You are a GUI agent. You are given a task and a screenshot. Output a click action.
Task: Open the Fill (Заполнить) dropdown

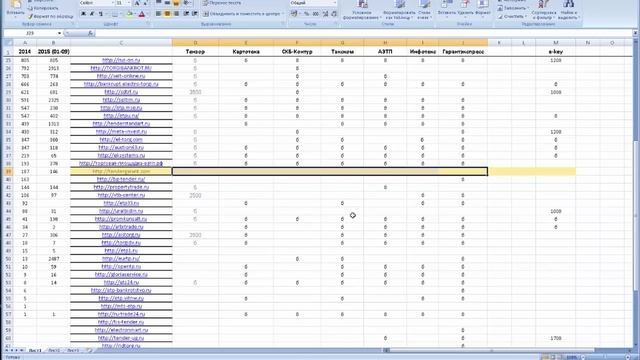pyautogui.click(x=513, y=8)
